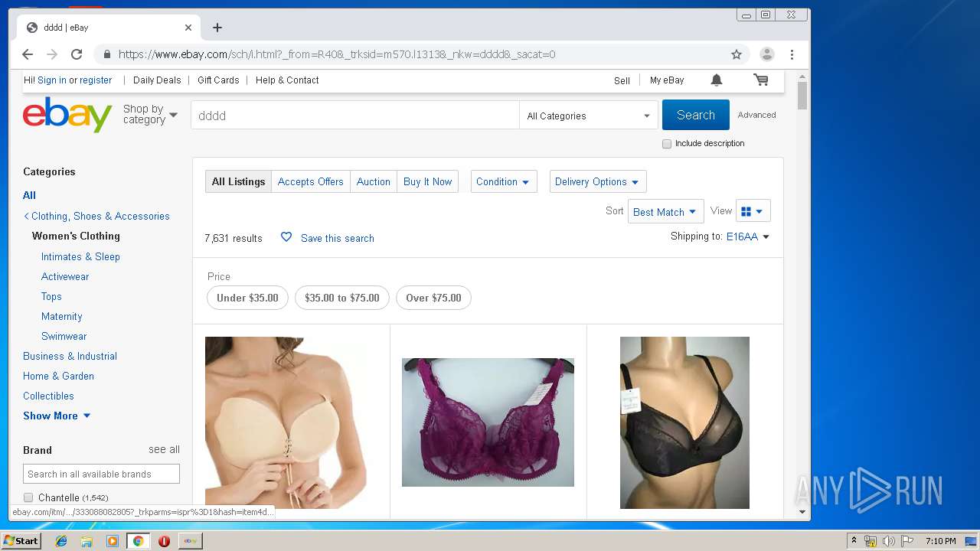Screen dimensions: 980x551
Task: Close the dddd | eBay tab
Action: (x=188, y=28)
